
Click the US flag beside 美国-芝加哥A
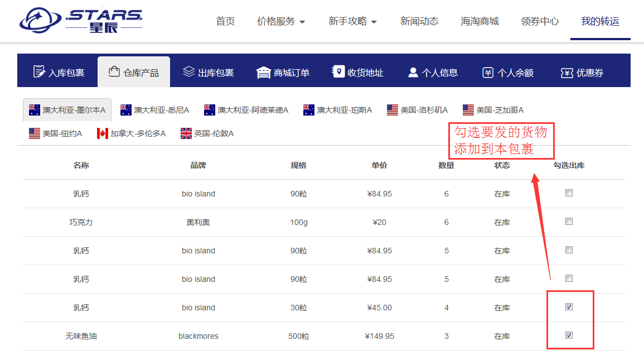468,110
